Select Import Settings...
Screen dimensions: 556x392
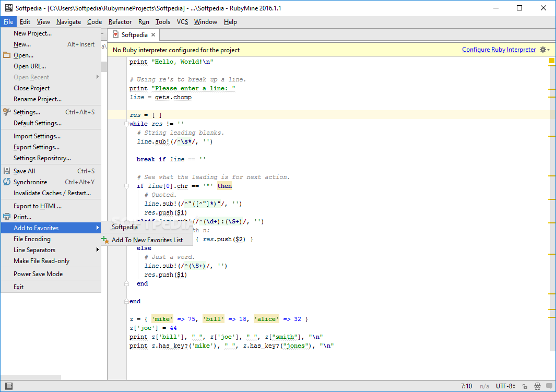[51, 136]
